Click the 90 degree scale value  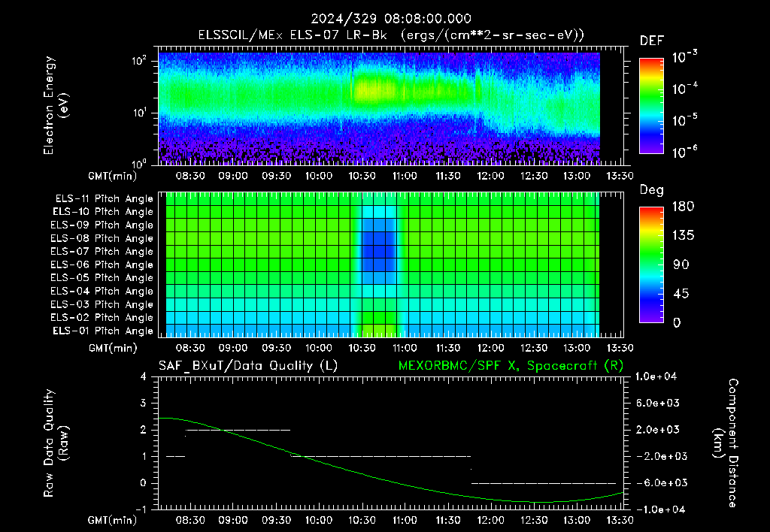(681, 264)
